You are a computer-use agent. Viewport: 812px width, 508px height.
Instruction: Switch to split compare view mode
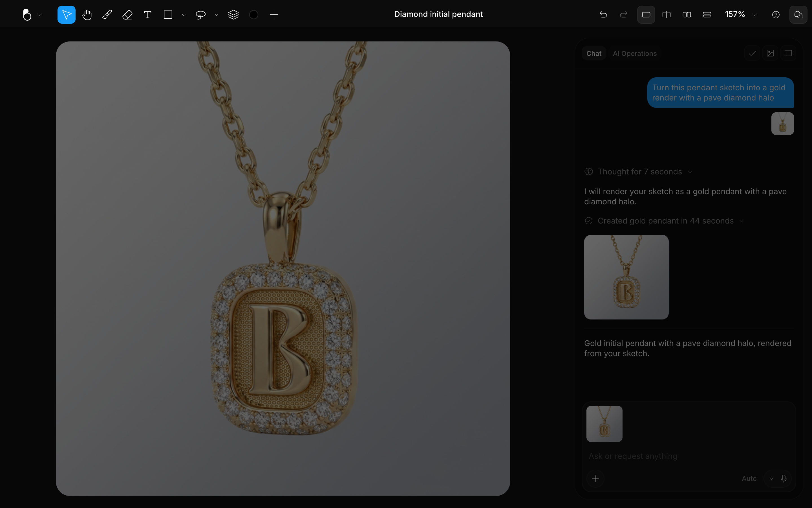click(x=667, y=14)
